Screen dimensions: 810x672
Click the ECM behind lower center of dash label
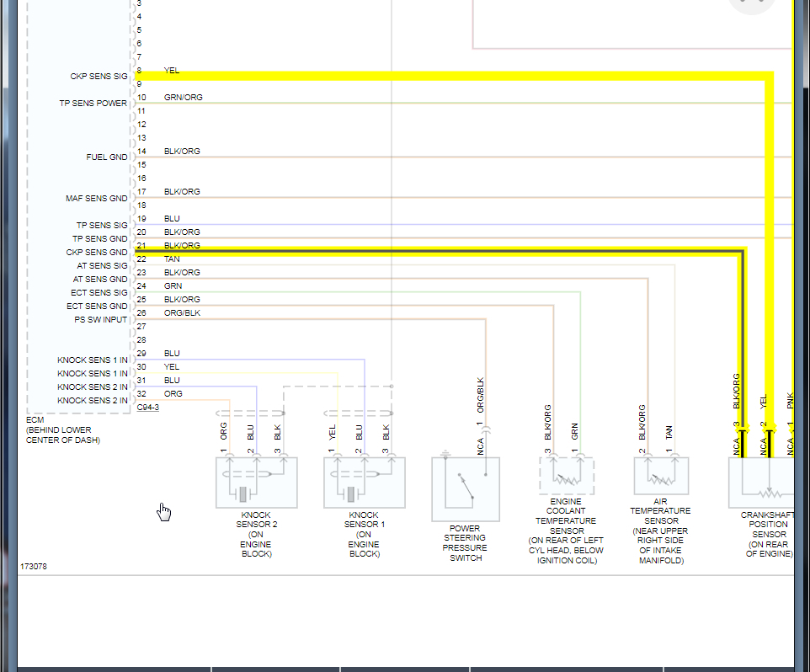click(x=63, y=430)
